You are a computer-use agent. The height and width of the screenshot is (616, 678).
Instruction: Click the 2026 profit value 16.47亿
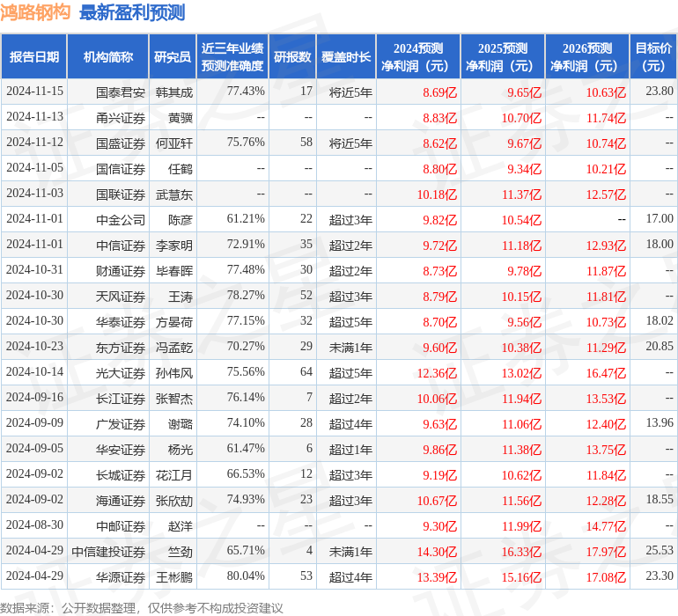606,373
